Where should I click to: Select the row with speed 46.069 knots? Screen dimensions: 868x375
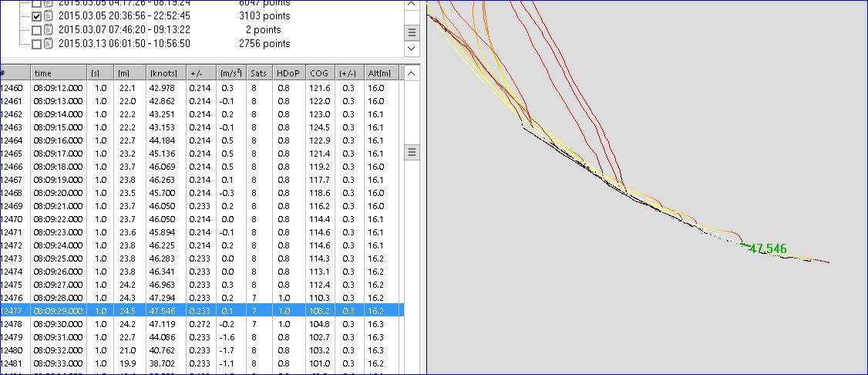pyautogui.click(x=163, y=167)
